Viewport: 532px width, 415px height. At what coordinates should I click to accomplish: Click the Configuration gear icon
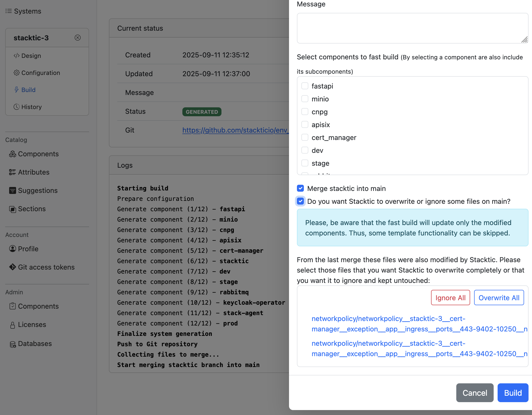point(16,73)
